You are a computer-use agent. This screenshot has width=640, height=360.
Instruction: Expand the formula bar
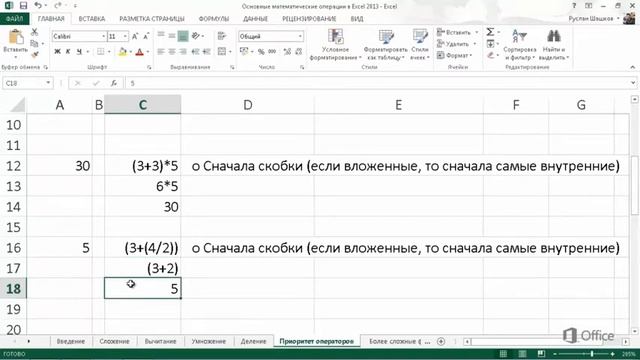(633, 83)
